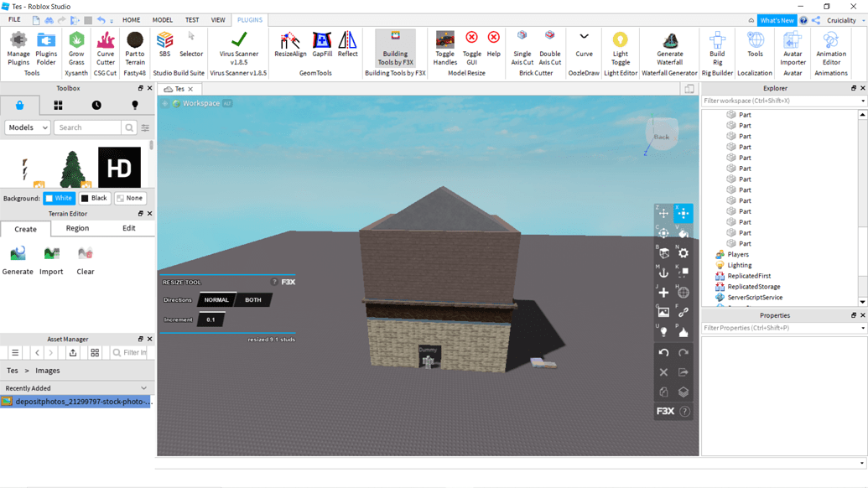Open the Avatar Importer

click(793, 49)
